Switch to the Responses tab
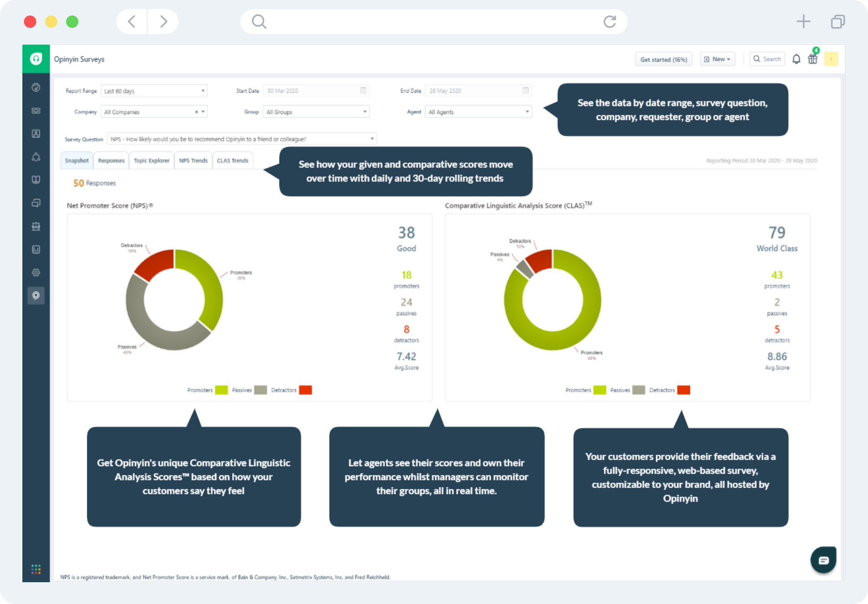868x604 pixels. pos(111,160)
